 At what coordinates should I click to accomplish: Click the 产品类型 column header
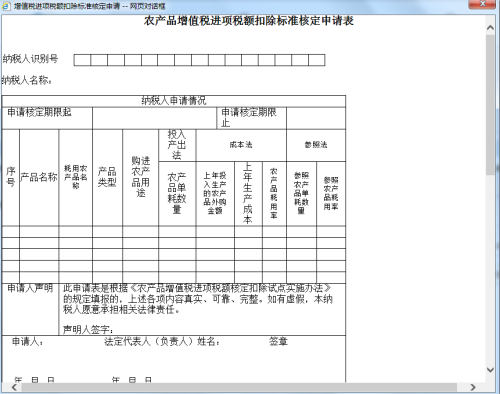107,178
